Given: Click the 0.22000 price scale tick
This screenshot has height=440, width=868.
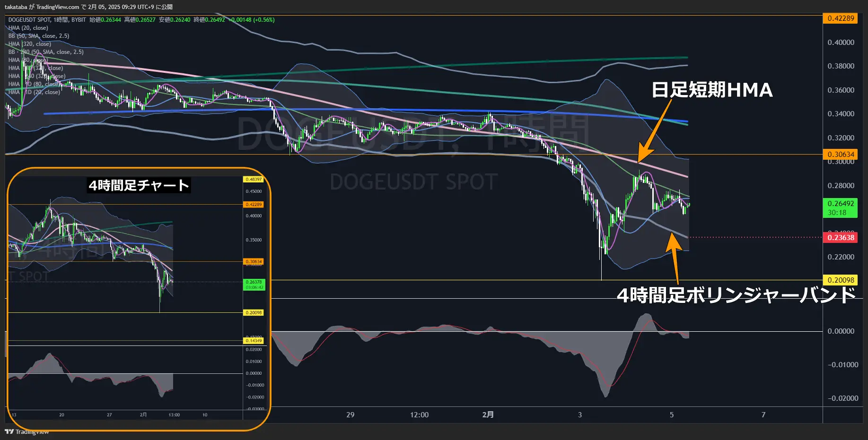Looking at the screenshot, I should tap(841, 257).
